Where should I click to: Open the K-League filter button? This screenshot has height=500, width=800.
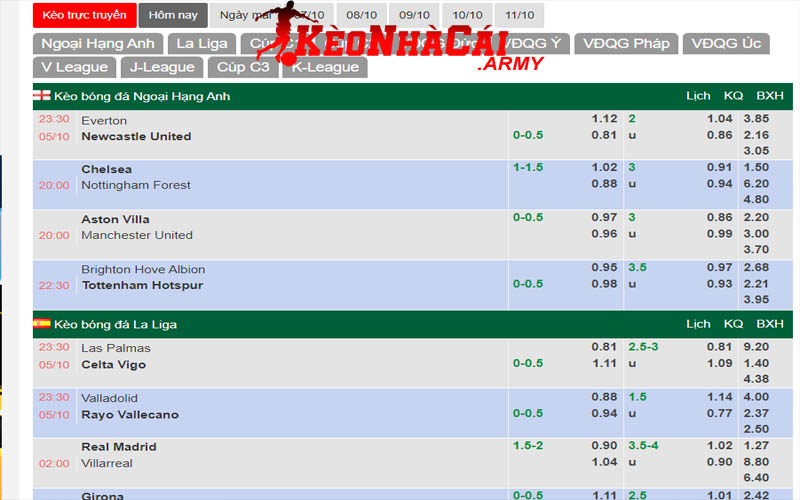pyautogui.click(x=325, y=67)
